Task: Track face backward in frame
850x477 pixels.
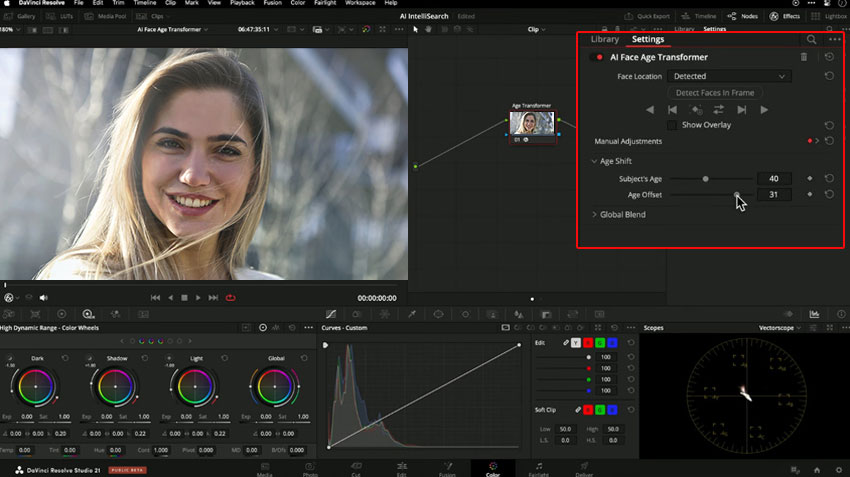Action: point(650,109)
